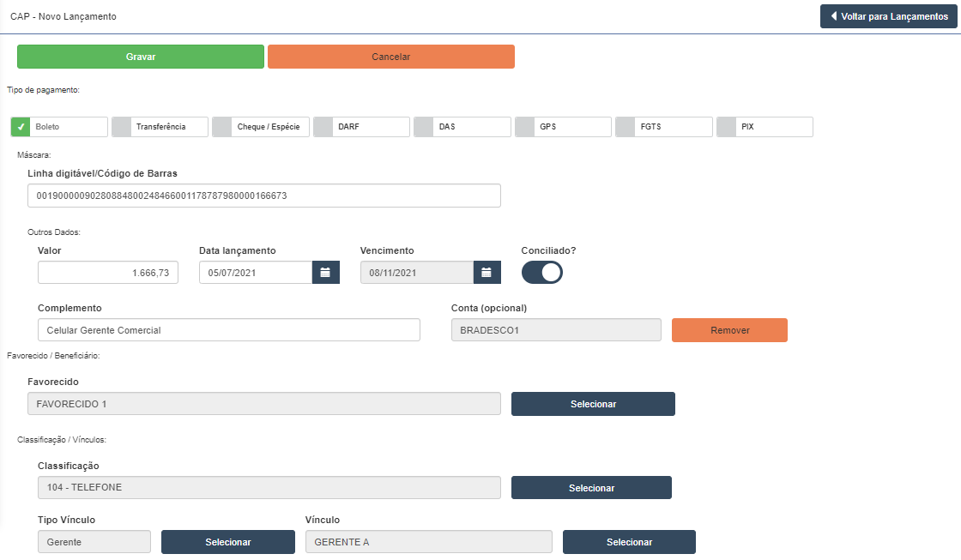Screen dimensions: 961x560
Task: Choose Transferência payment type
Action: coord(160,127)
